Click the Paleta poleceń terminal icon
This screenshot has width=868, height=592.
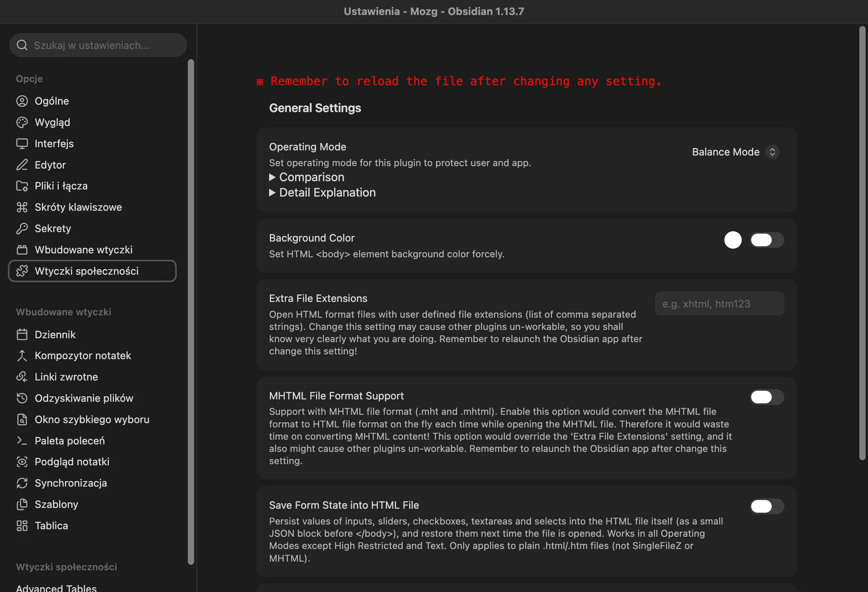click(22, 441)
